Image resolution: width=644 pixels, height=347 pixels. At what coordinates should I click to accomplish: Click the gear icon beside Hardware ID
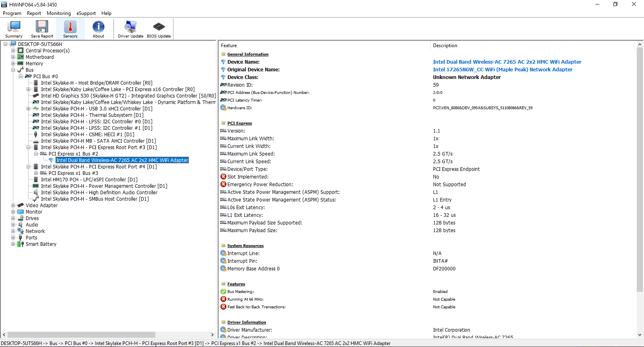[x=223, y=108]
